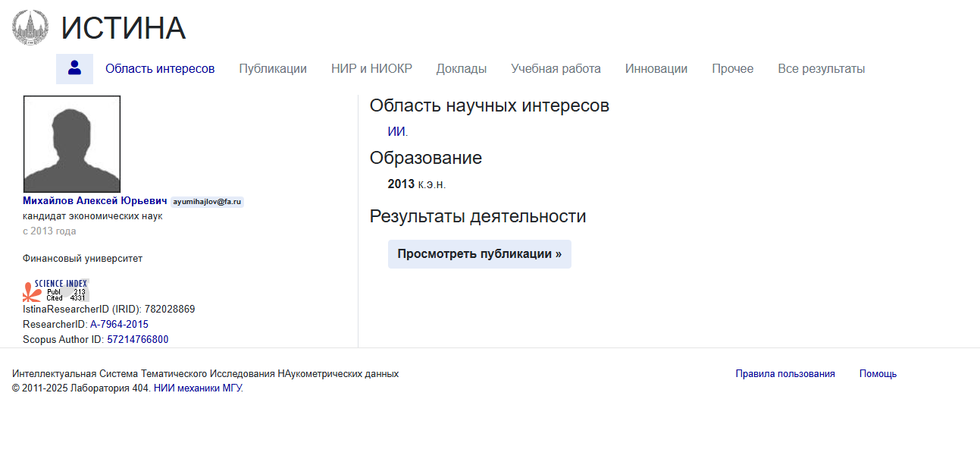Screen dimensions: 980x459
Task: Click the name Михайлов Алексей Юрьевич
Action: tap(95, 201)
